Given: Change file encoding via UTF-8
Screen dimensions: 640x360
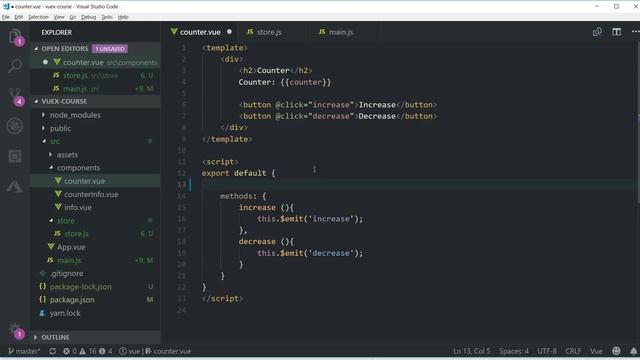Looking at the screenshot, I should [547, 351].
